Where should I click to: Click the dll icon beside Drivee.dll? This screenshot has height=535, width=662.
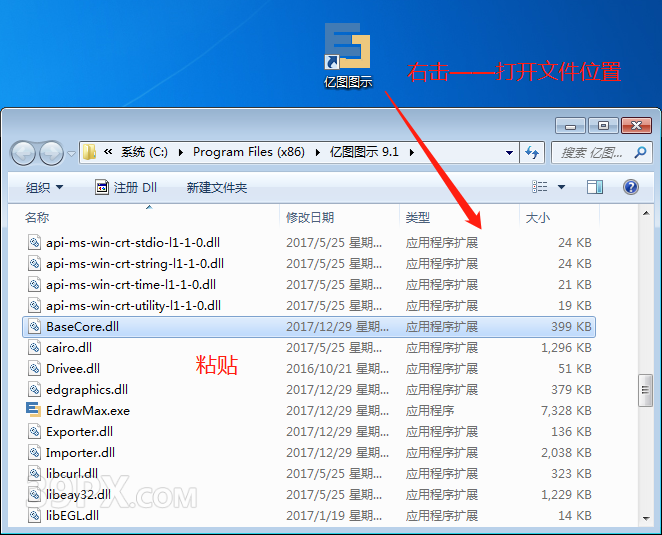(34, 368)
